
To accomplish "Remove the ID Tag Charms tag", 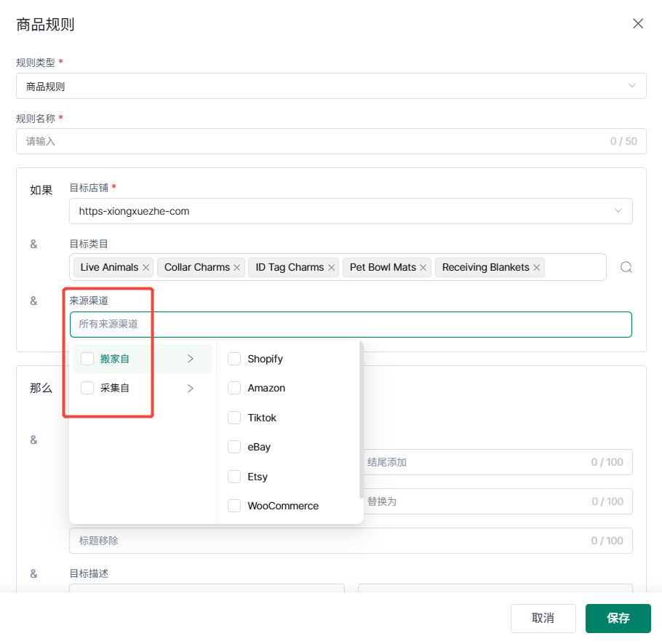I will 332,268.
